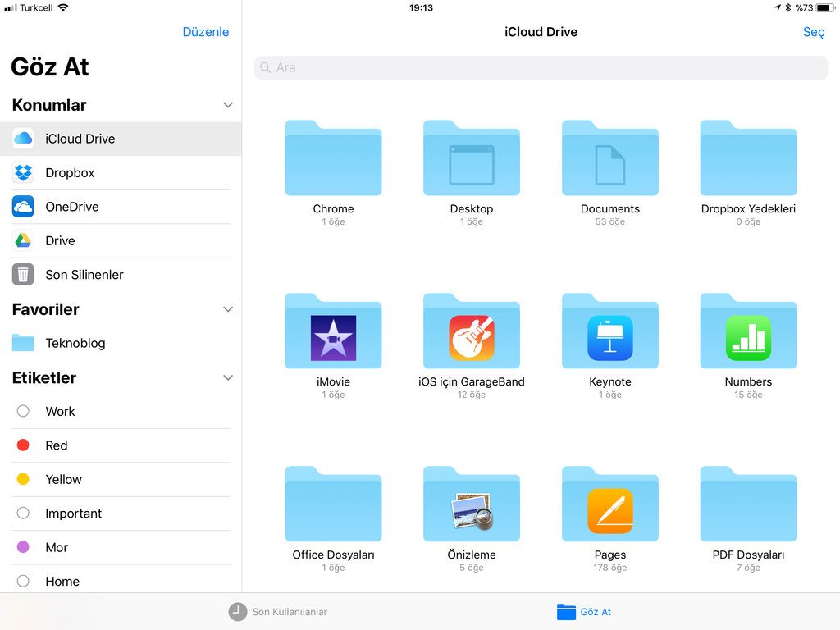Viewport: 840px width, 630px height.
Task: Click the Red tag label
Action: 57,445
